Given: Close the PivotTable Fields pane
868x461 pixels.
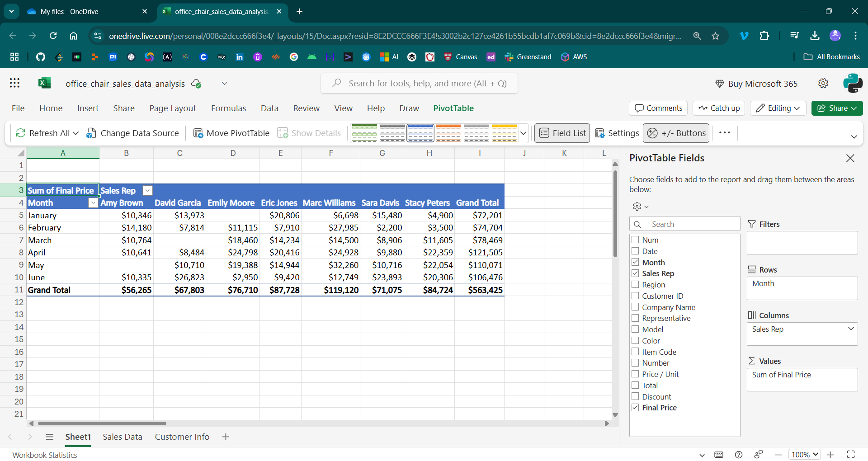Looking at the screenshot, I should tap(850, 158).
